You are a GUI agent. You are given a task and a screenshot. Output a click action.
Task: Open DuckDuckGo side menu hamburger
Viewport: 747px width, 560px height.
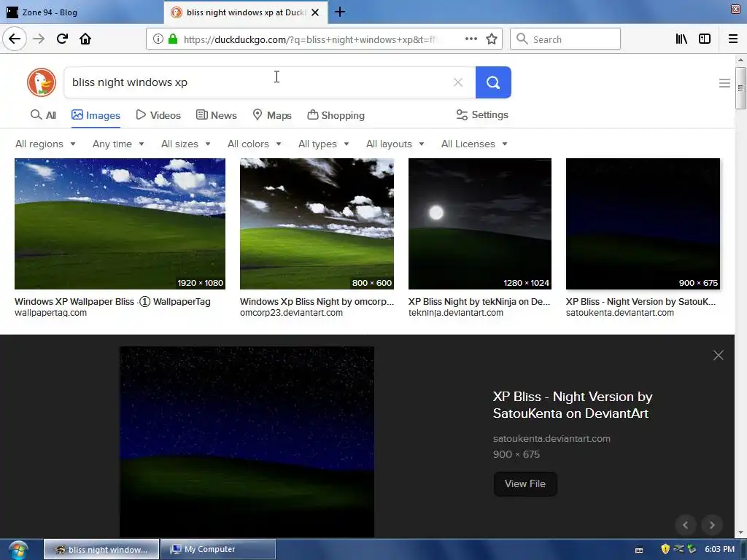click(724, 83)
